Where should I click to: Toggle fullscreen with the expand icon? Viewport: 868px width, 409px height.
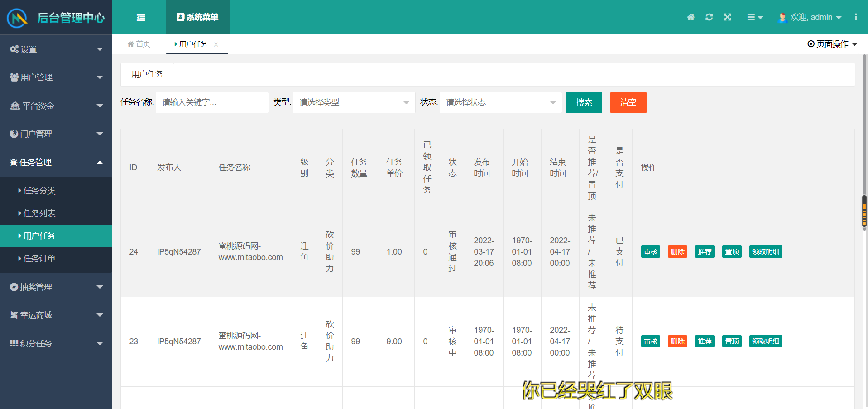(727, 17)
